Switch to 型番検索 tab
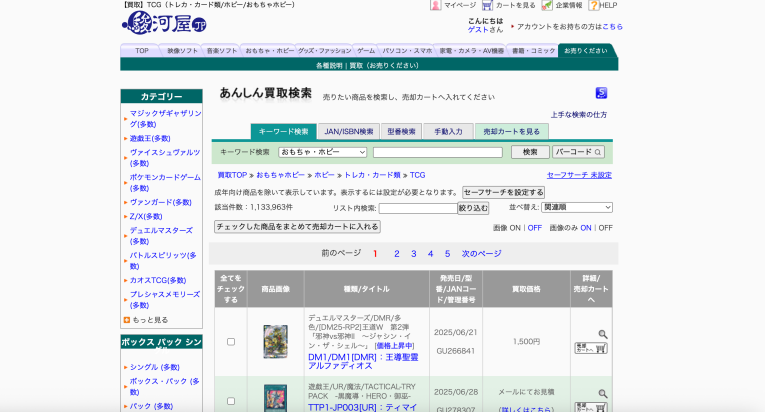 [402, 132]
